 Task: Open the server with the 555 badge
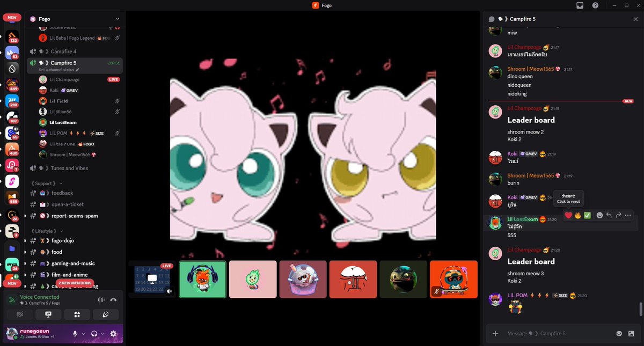[x=12, y=197]
